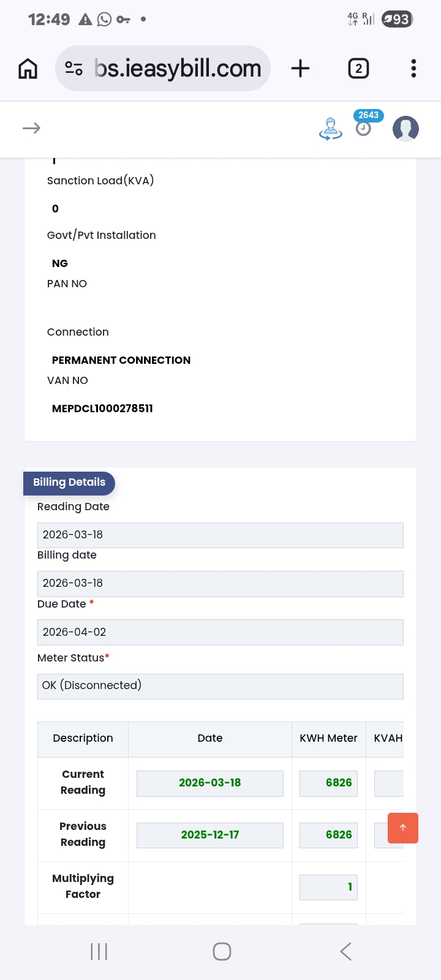Click the Multiplying Factor KWH field
This screenshot has width=441, height=980.
328,888
